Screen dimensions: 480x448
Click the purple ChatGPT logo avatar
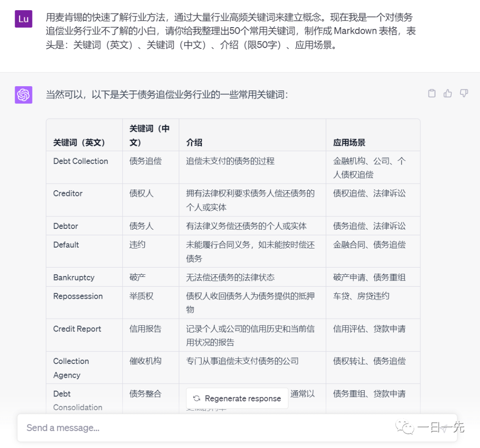tap(24, 95)
